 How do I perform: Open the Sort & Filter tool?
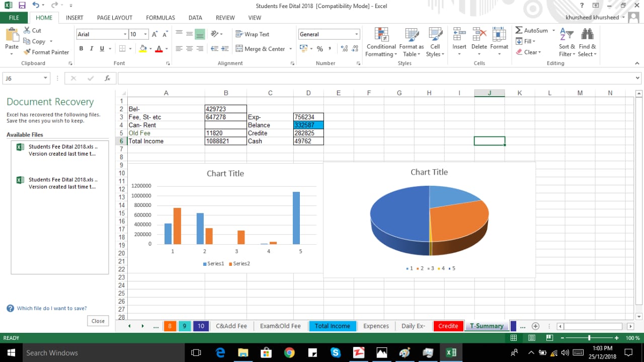567,35
